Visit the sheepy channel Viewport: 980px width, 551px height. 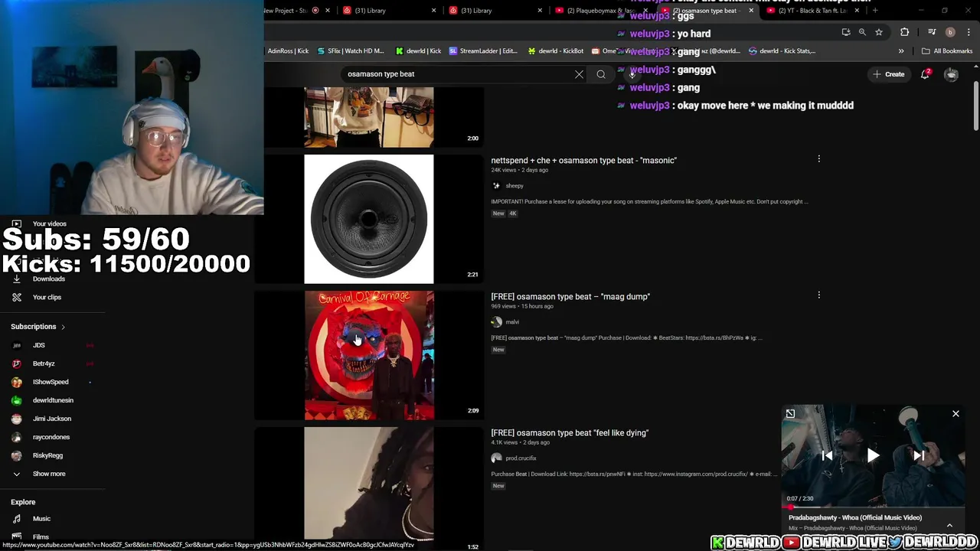tap(514, 186)
